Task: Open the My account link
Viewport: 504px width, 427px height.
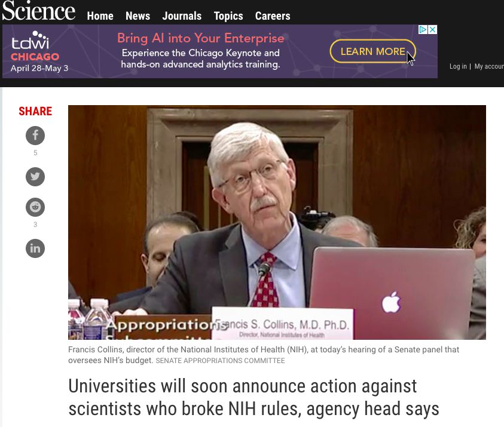Action: coord(489,66)
